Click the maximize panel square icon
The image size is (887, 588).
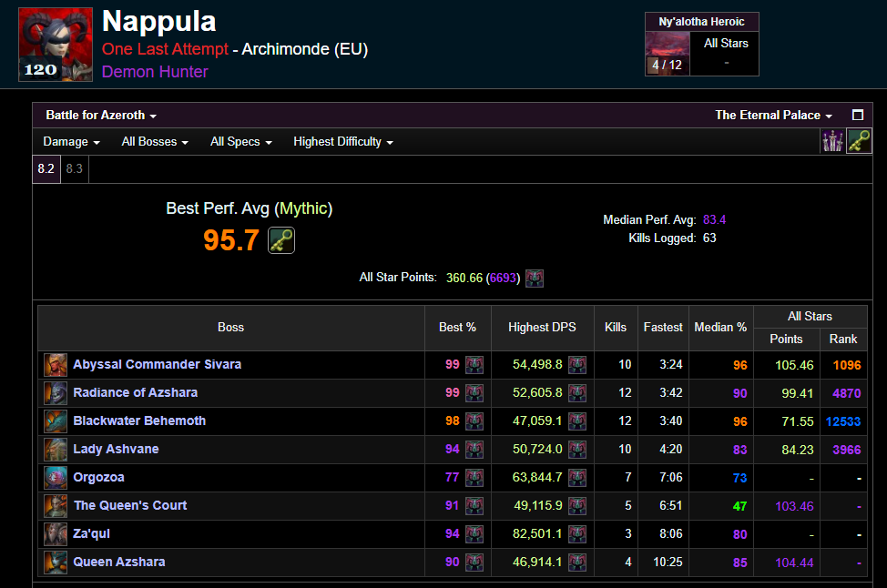click(858, 116)
